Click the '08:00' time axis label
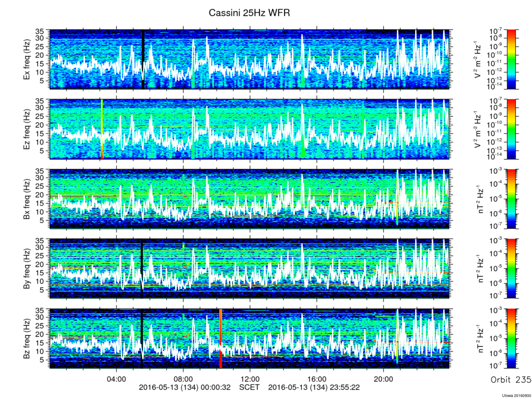The width and height of the screenshot is (532, 398). click(x=183, y=379)
